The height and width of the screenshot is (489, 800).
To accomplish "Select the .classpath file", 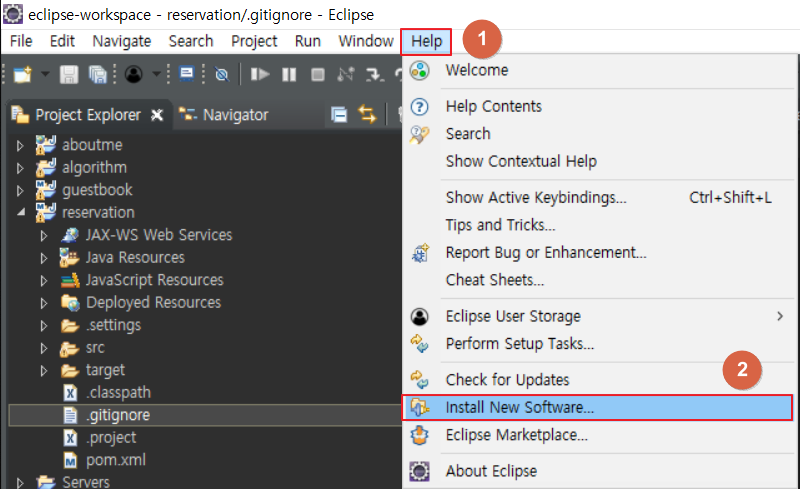I will coord(118,392).
